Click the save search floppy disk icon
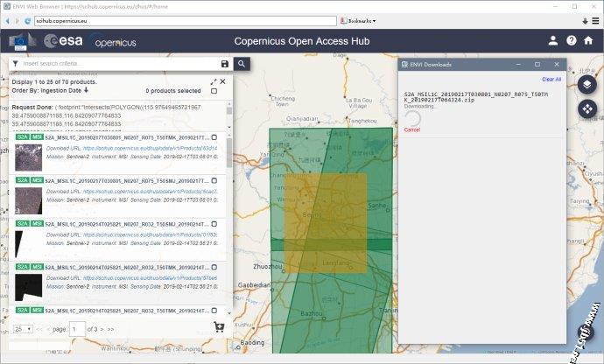The width and height of the screenshot is (604, 364). tap(225, 64)
